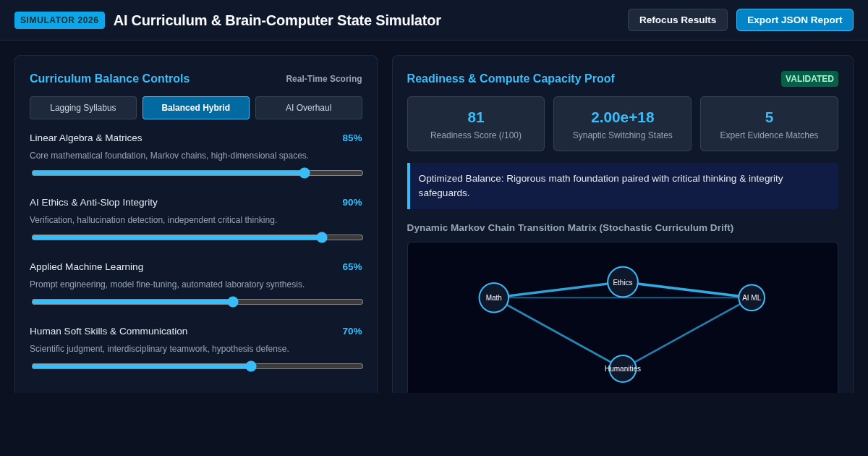Click the Real-Time Scoring label
The height and width of the screenshot is (456, 868).
324,79
